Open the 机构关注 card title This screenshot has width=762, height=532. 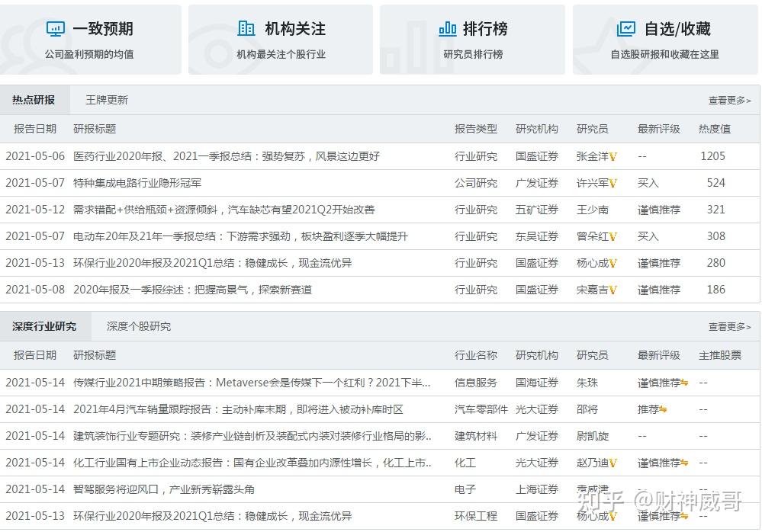tap(295, 29)
